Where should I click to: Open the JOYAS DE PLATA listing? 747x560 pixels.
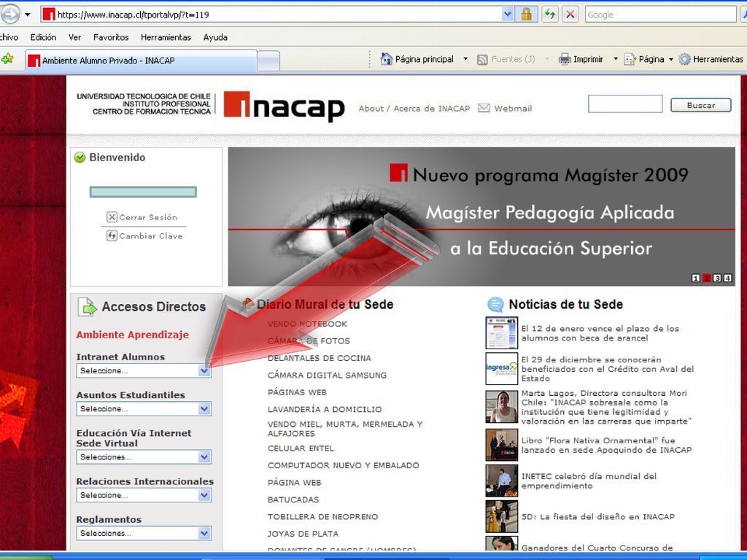point(303,534)
